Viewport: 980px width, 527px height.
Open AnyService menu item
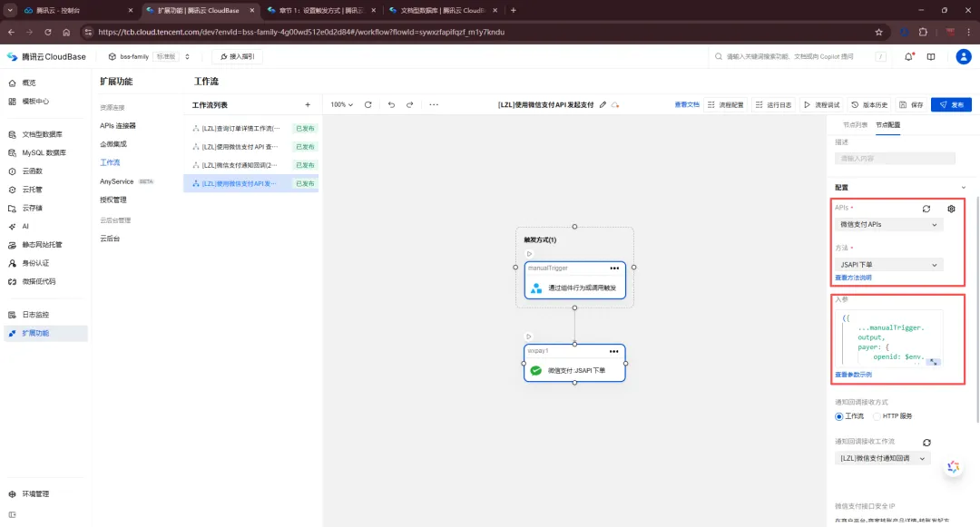click(117, 181)
